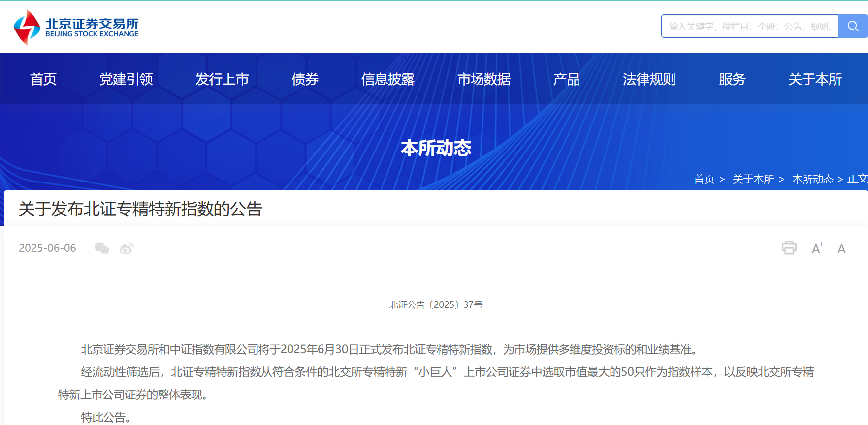Open the 债券 navigation menu item
Viewport: 868px width, 425px height.
coord(305,79)
